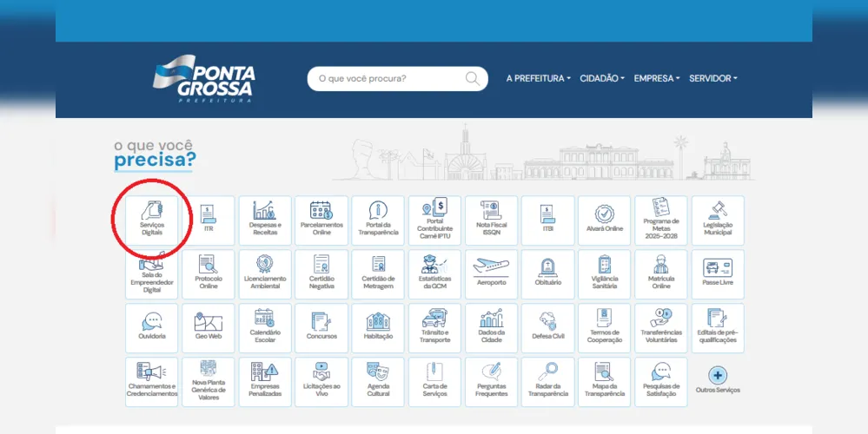Open the Concursos tile
868x434 pixels.
[x=321, y=328]
